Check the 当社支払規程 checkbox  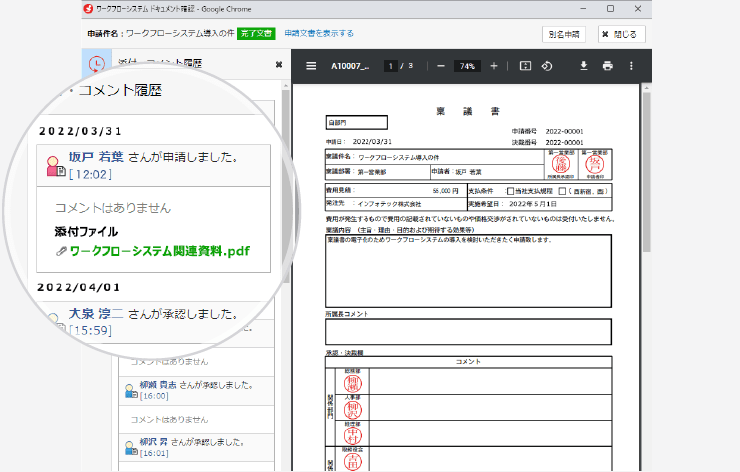coord(510,191)
